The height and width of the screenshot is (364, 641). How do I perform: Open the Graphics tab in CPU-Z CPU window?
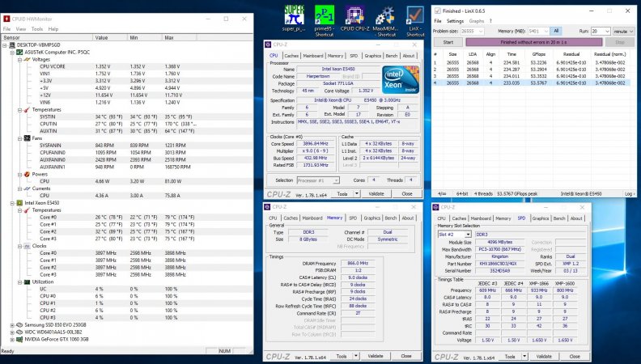point(373,56)
